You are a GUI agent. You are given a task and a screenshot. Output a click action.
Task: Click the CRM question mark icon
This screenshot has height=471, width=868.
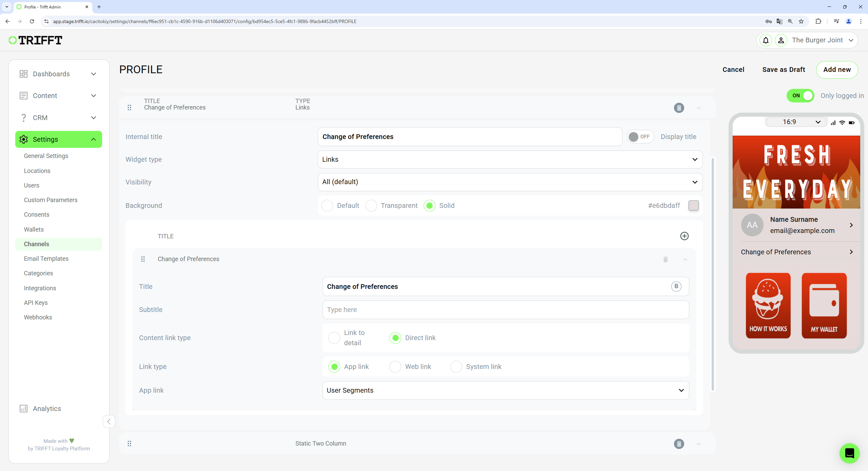click(x=23, y=118)
